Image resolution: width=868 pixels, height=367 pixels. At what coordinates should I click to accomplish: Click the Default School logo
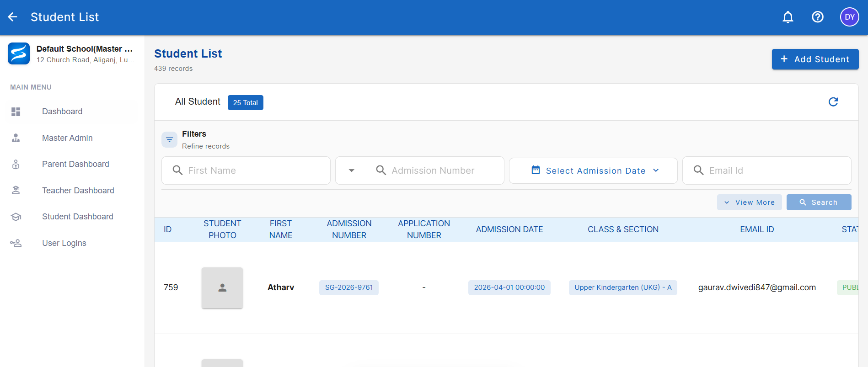click(19, 53)
